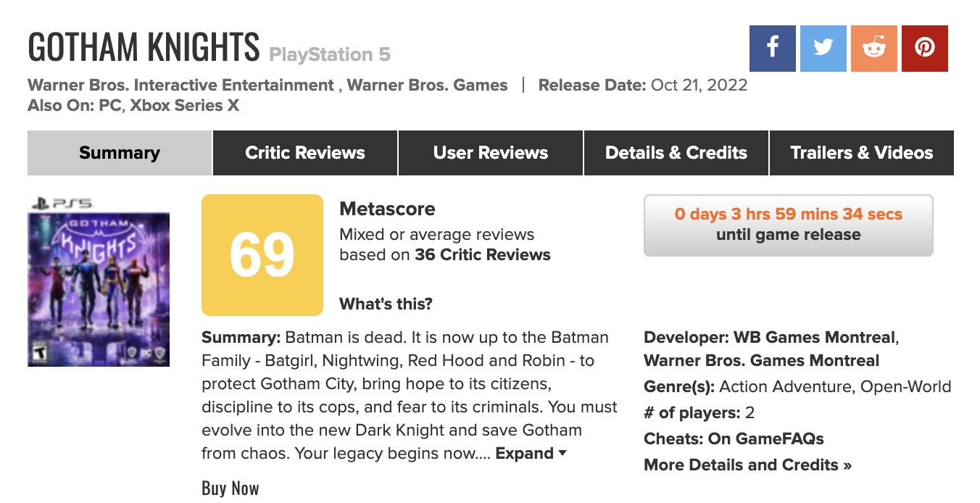980x503 pixels.
Task: Click the Gotham Knights cover art
Action: click(99, 288)
